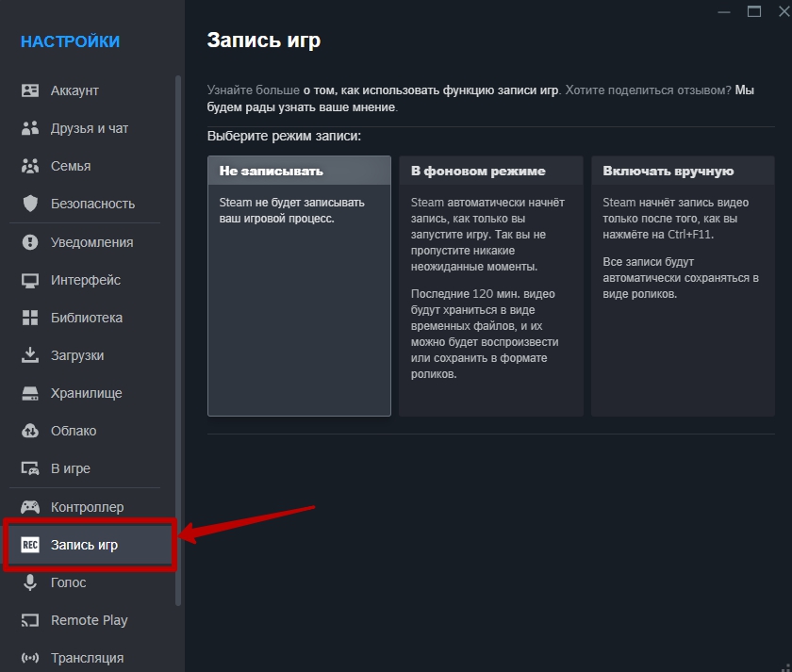Image resolution: width=792 pixels, height=672 pixels.
Task: Click the Remote Play cast icon
Action: [30, 620]
